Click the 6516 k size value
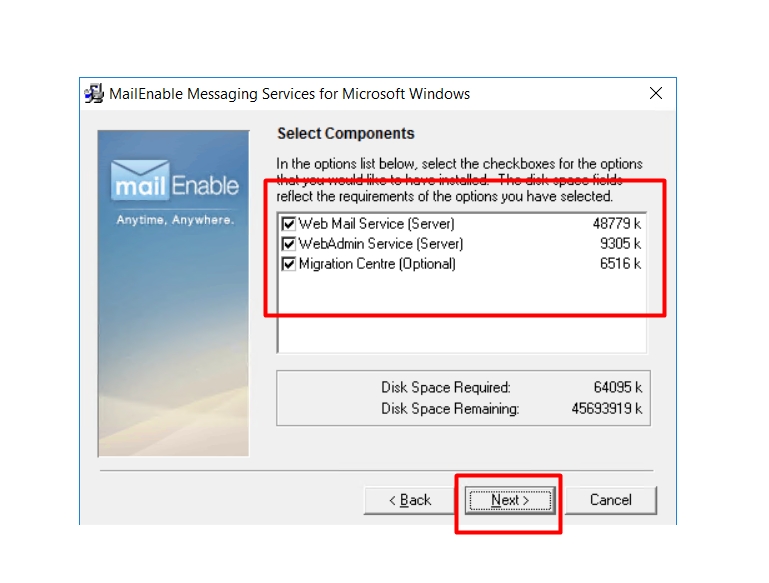The height and width of the screenshot is (583, 769). [x=620, y=264]
